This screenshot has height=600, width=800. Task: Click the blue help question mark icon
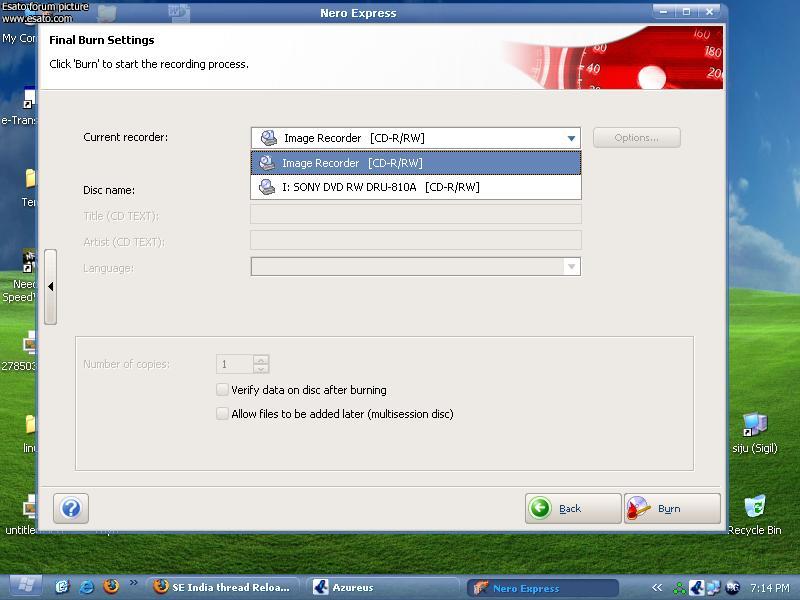71,508
